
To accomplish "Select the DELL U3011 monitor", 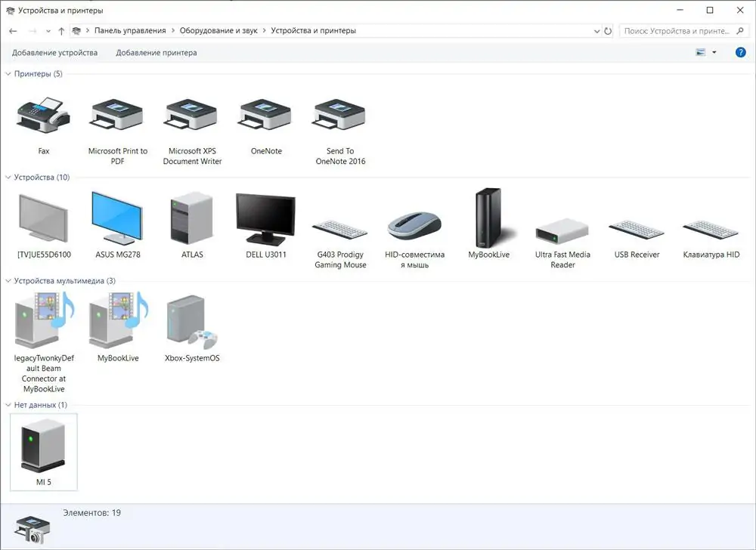I will 266,218.
